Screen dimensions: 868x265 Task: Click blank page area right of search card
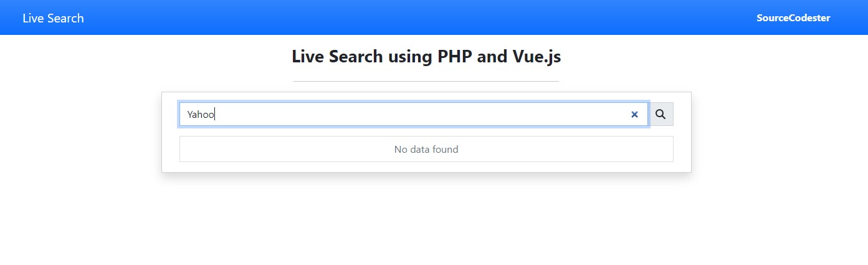click(x=780, y=132)
